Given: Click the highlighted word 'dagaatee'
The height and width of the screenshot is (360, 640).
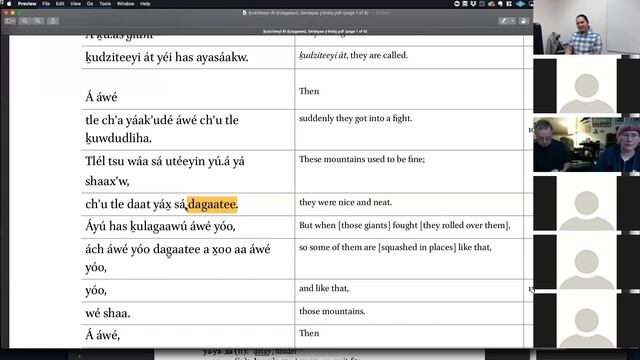Looking at the screenshot, I should point(212,204).
